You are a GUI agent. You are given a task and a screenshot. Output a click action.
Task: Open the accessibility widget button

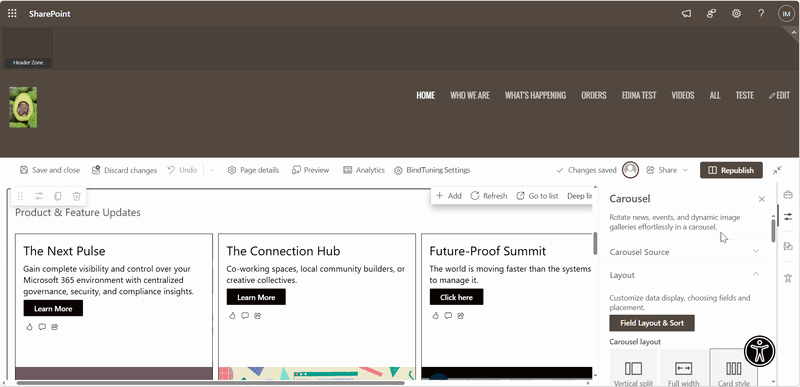click(760, 351)
